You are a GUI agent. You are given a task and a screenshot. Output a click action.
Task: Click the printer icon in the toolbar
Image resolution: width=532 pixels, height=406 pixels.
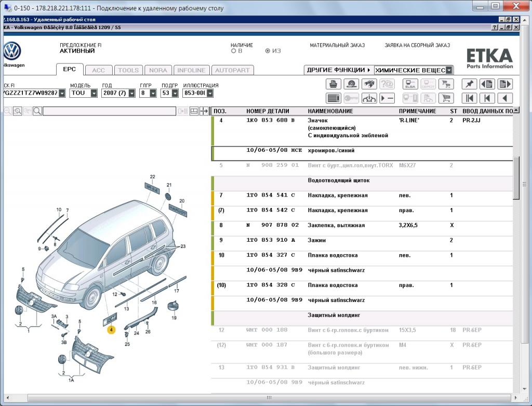pyautogui.click(x=333, y=84)
